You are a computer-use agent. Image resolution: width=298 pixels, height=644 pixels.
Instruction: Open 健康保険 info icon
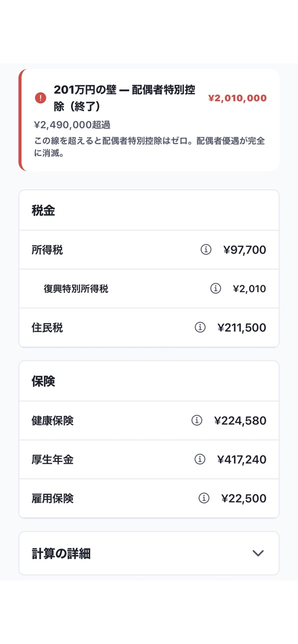point(197,420)
